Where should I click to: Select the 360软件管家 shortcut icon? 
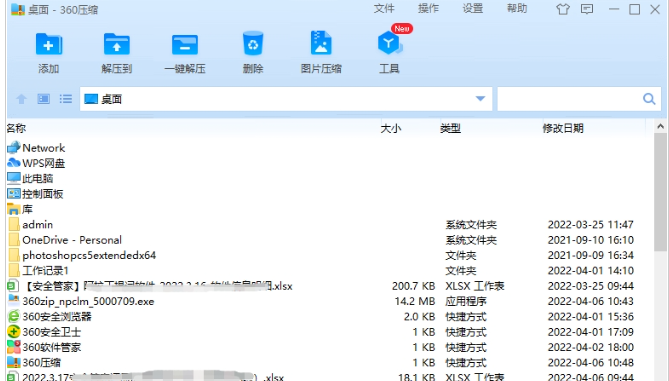[14, 347]
